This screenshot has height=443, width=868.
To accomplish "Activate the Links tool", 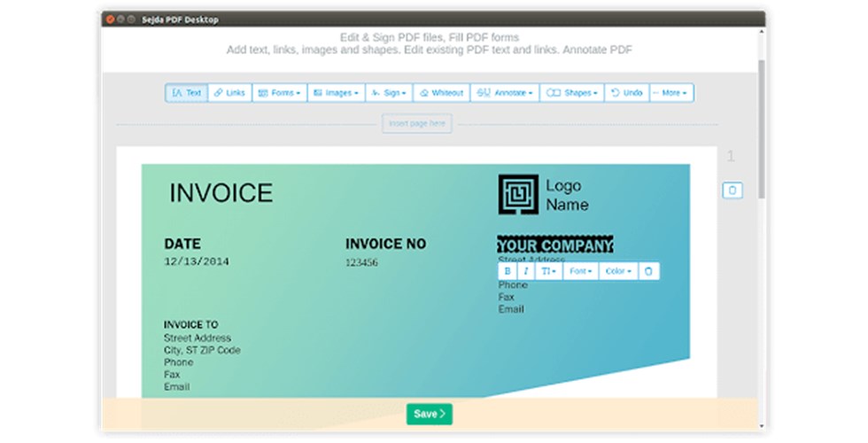I will click(229, 93).
